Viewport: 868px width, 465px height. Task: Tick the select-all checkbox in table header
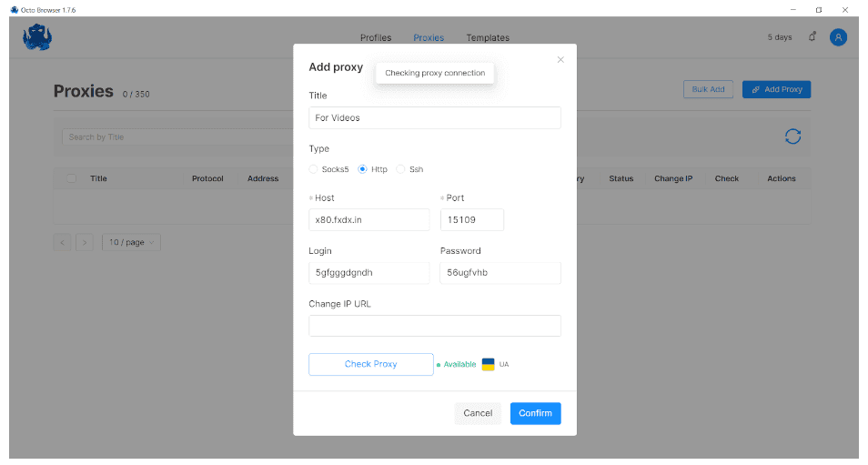click(72, 178)
